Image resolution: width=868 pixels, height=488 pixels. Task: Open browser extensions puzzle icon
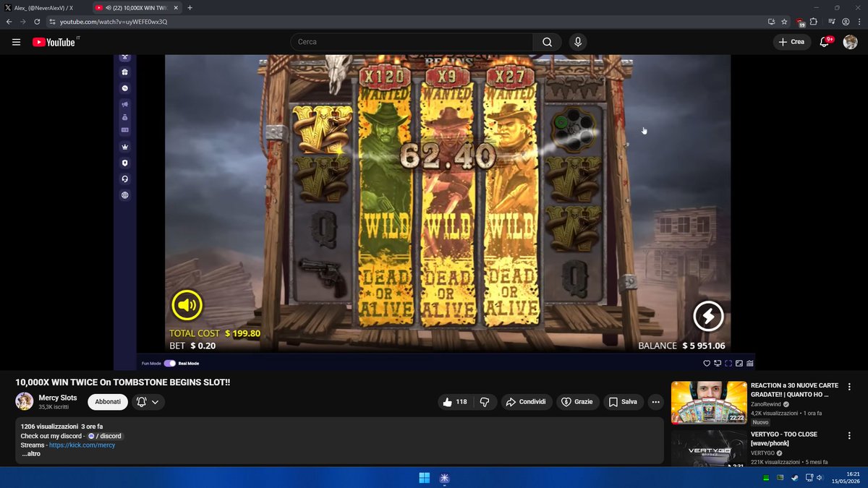click(814, 22)
